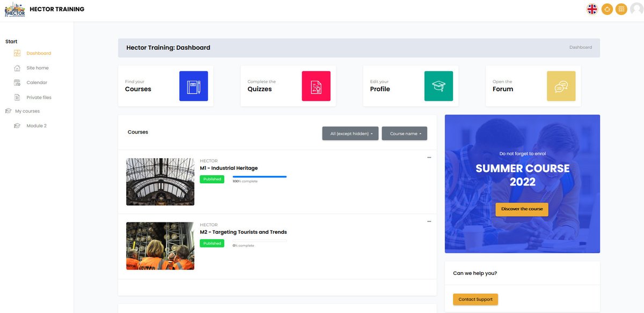
Task: Click the Dashboard breadcrumb link
Action: 581,47
